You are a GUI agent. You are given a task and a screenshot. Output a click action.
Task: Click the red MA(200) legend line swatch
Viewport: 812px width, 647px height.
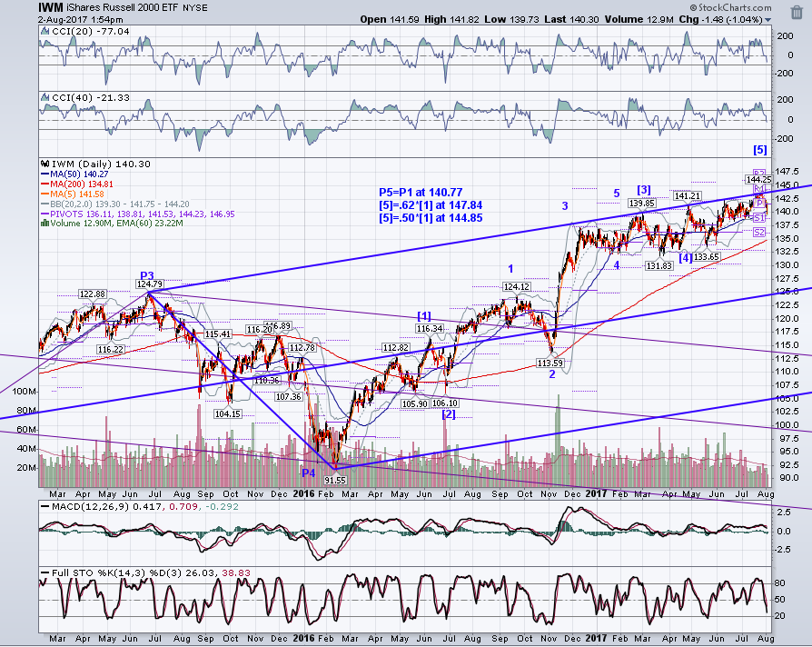(x=45, y=184)
